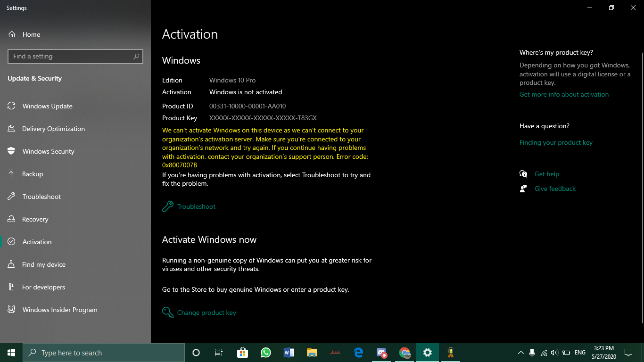Open the Action Center notifications icon

coord(628,353)
